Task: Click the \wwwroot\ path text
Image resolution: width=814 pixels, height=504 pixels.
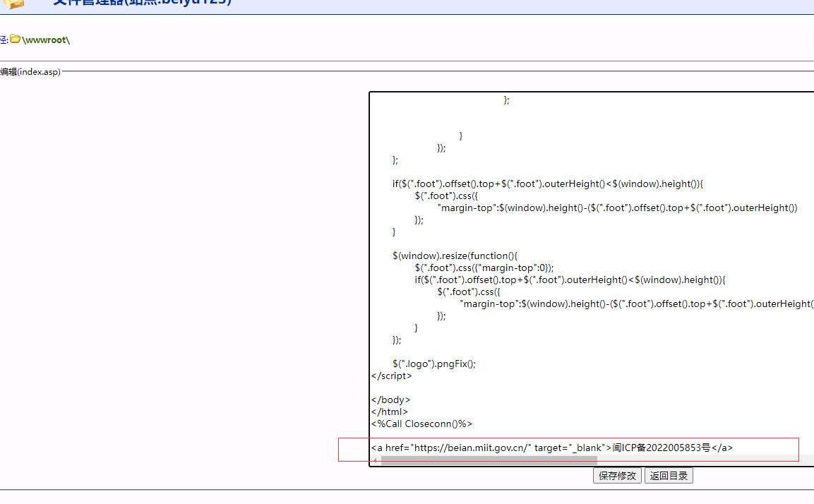Action: (x=46, y=40)
